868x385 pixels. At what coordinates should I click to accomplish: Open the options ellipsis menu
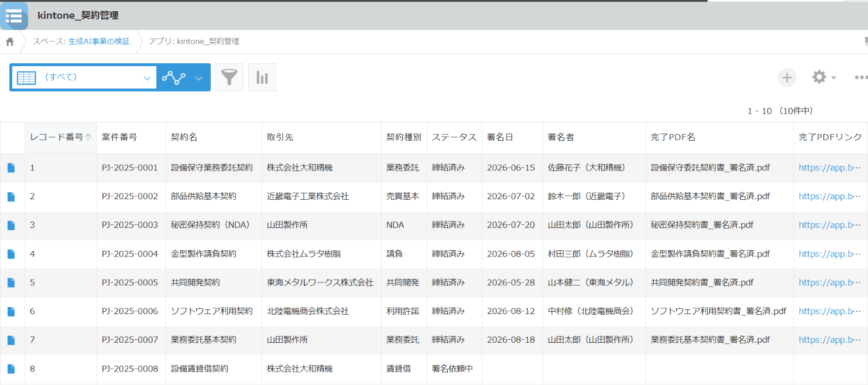861,77
